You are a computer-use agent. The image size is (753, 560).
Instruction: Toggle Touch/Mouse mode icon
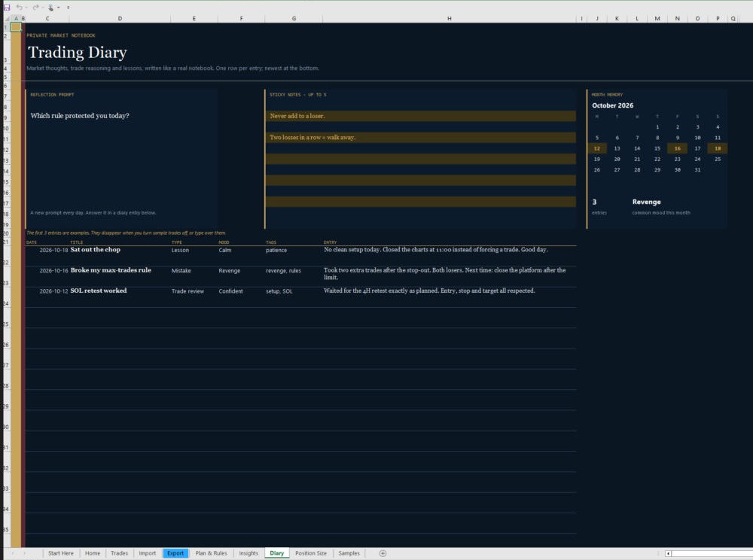[50, 8]
